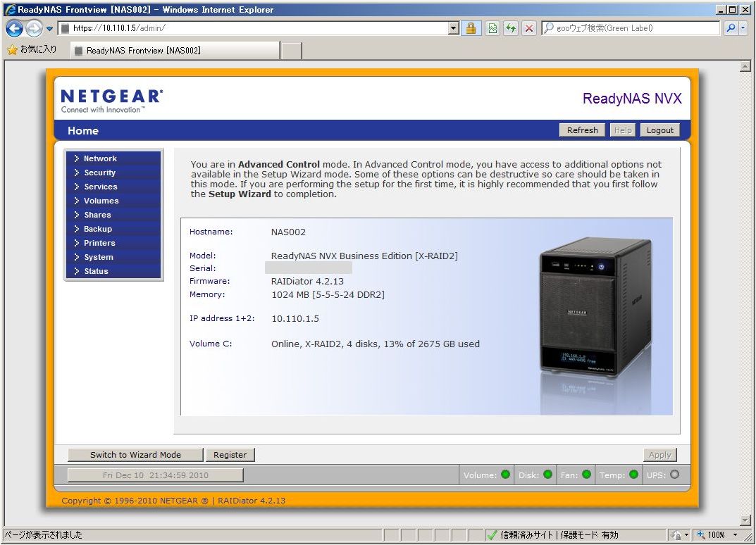Screen dimensions: 756x545
Task: Click the Memory value 1024 MB text
Action: click(328, 294)
